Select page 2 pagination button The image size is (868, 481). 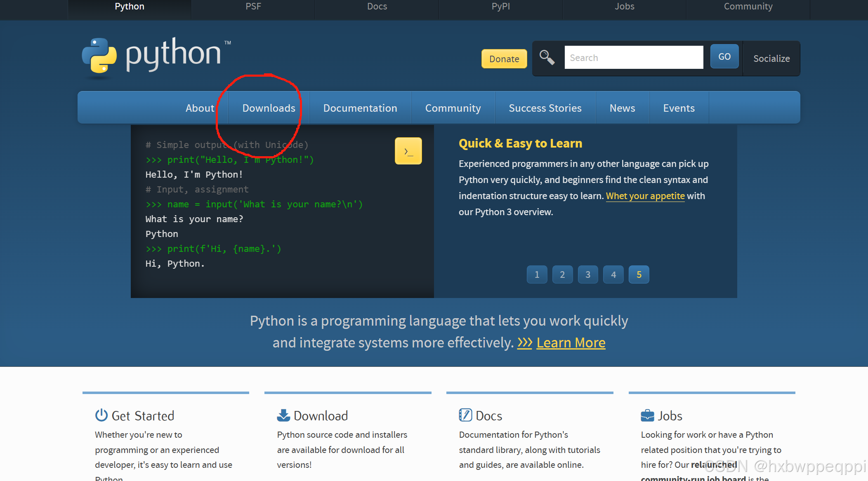(562, 274)
